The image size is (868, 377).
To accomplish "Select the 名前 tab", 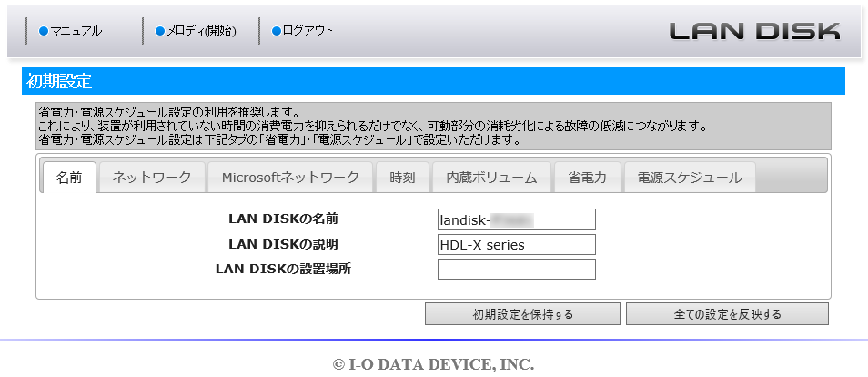I will coord(69,178).
